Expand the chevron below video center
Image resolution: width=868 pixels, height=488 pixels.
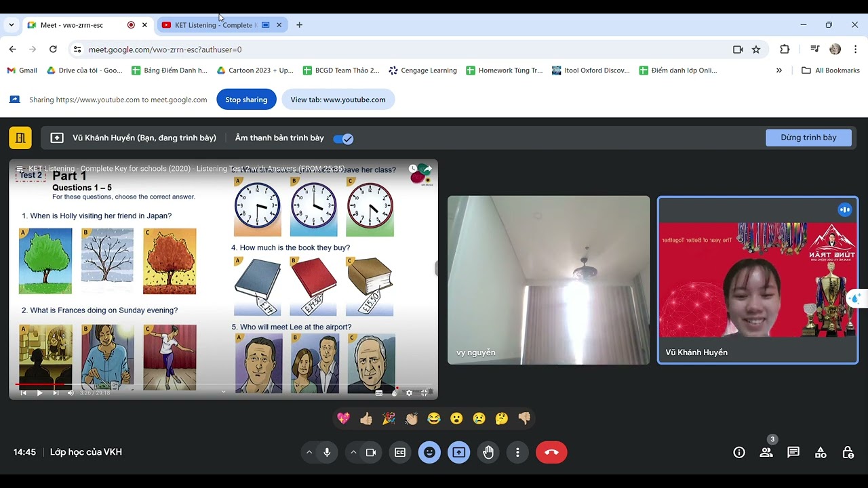point(223,392)
